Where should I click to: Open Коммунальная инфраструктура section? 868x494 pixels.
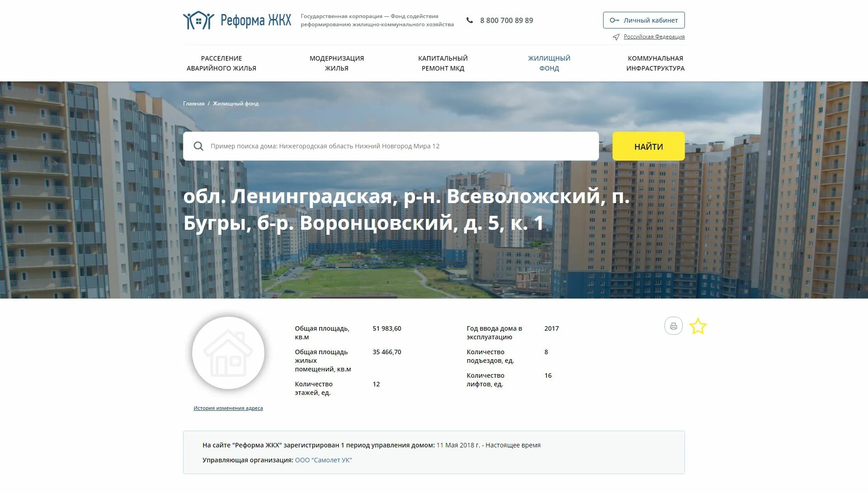(655, 63)
